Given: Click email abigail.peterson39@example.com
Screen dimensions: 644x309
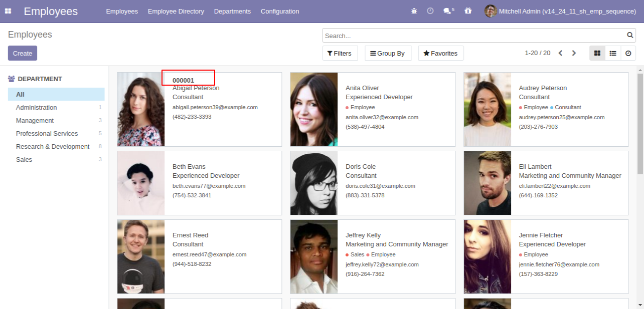Looking at the screenshot, I should 215,107.
